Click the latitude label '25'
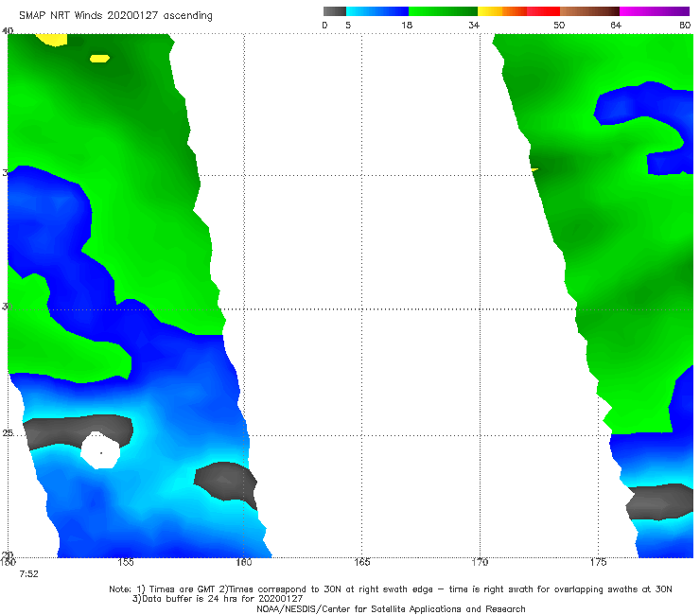 [8, 433]
